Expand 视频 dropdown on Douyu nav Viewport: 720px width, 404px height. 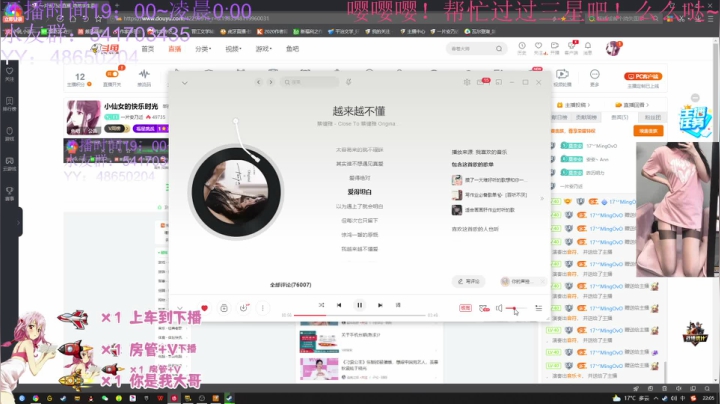click(233, 49)
